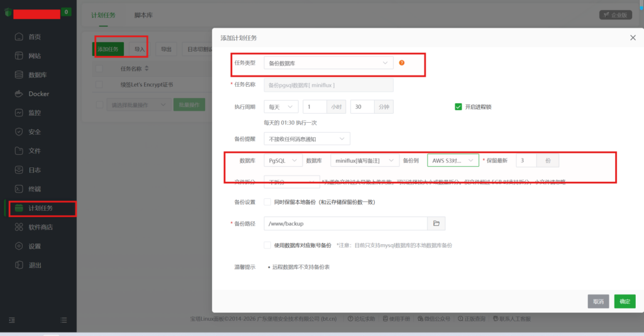Image resolution: width=644 pixels, height=336 pixels.
Task: Click the Docker icon in sidebar
Action: 18,94
